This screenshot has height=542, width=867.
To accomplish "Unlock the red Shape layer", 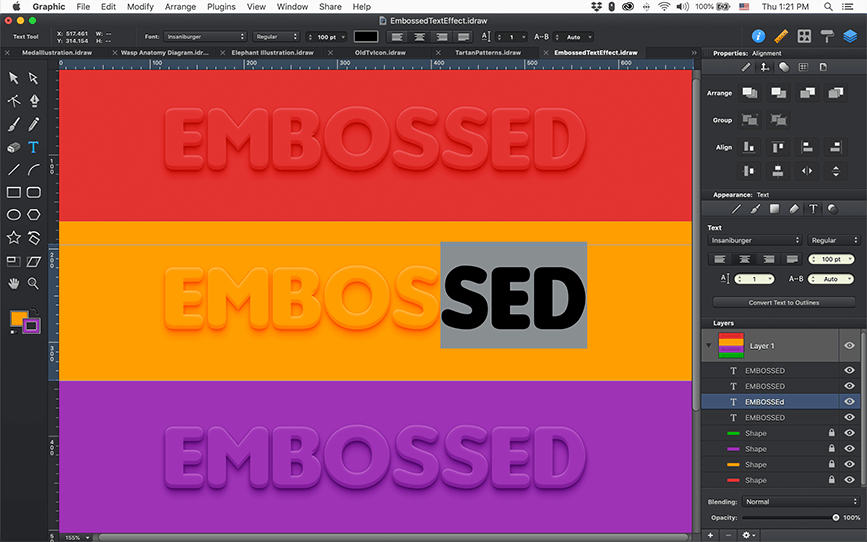I will pos(832,480).
